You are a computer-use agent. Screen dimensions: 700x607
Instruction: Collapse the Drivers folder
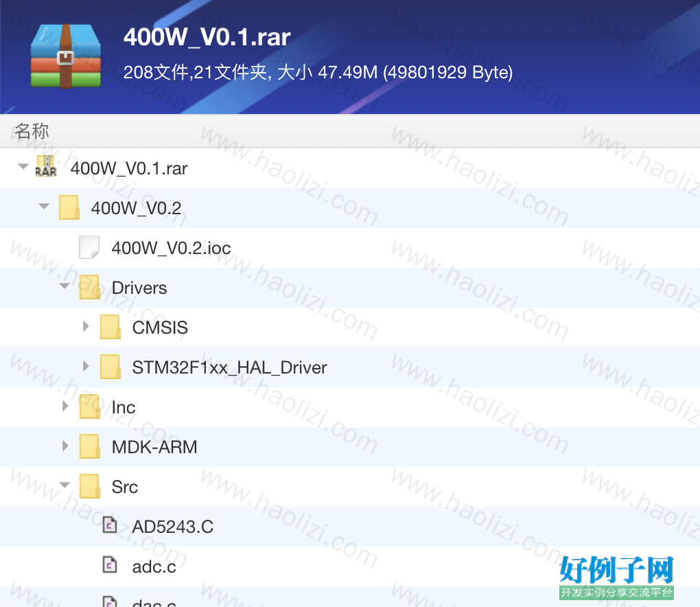pyautogui.click(x=65, y=286)
